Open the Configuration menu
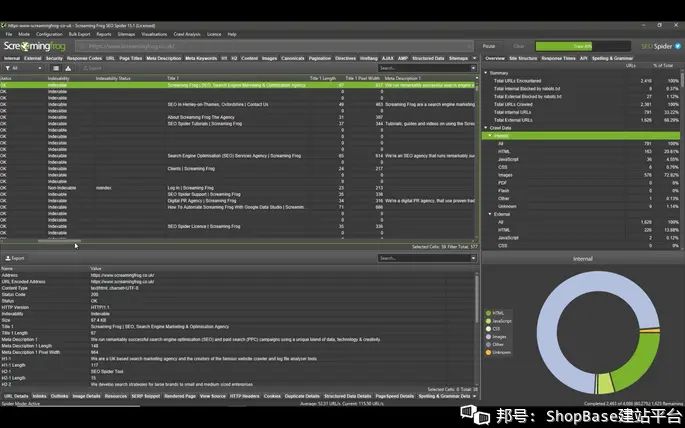 (x=49, y=34)
